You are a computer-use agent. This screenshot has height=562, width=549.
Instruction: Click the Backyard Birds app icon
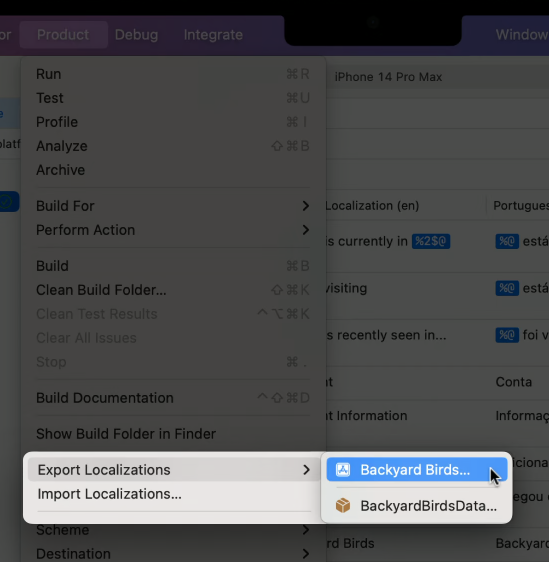point(343,470)
